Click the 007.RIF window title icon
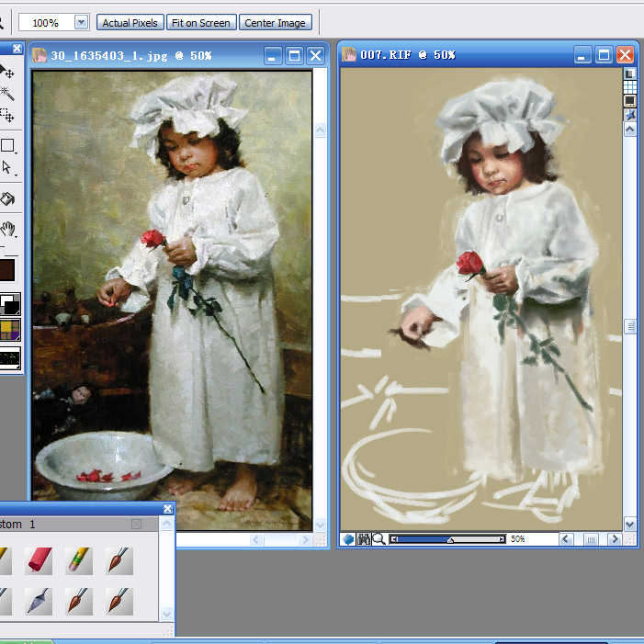 pos(349,54)
